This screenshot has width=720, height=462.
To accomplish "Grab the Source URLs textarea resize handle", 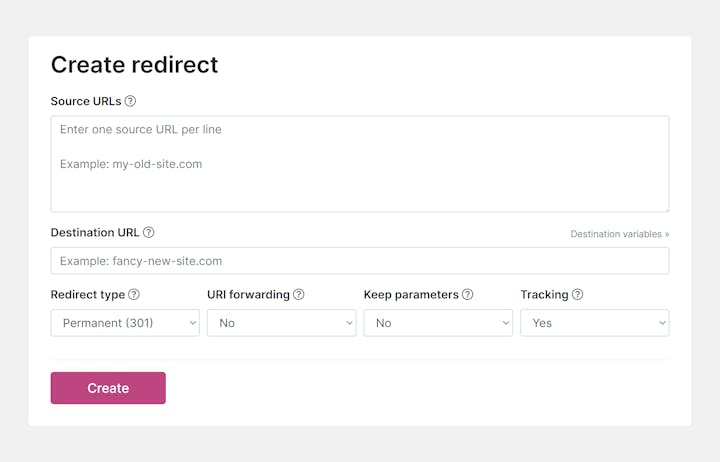I will [665, 208].
